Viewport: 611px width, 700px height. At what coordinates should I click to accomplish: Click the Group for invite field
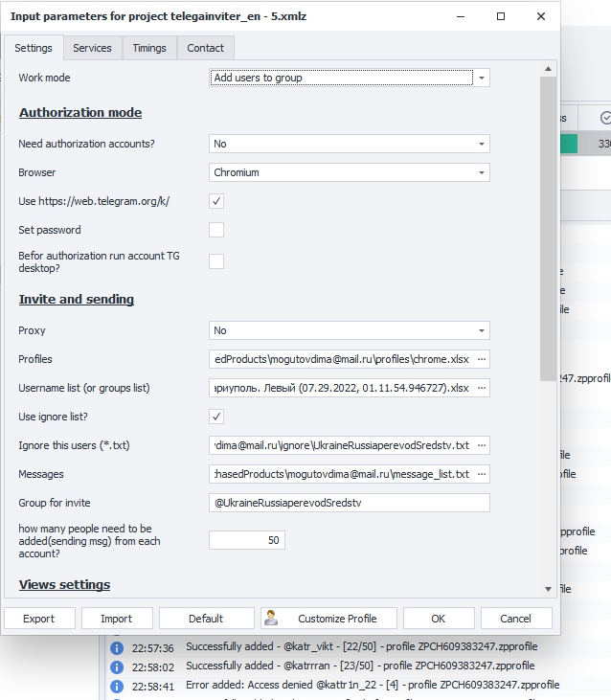(350, 503)
